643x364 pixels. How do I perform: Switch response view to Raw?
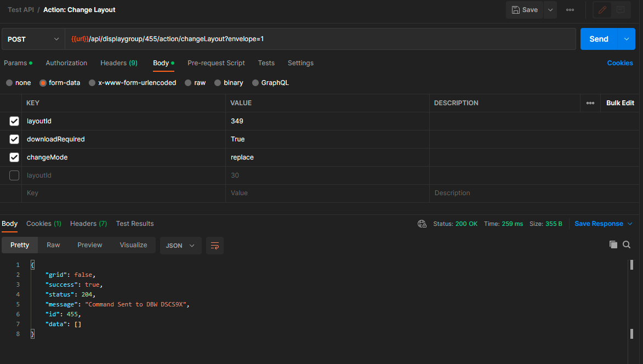[53, 245]
